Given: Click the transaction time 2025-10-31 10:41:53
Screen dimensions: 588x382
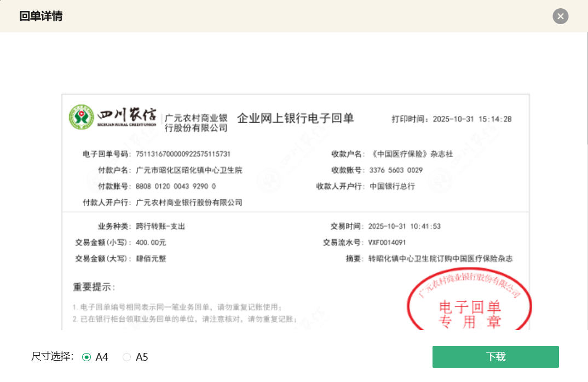Looking at the screenshot, I should tap(405, 227).
